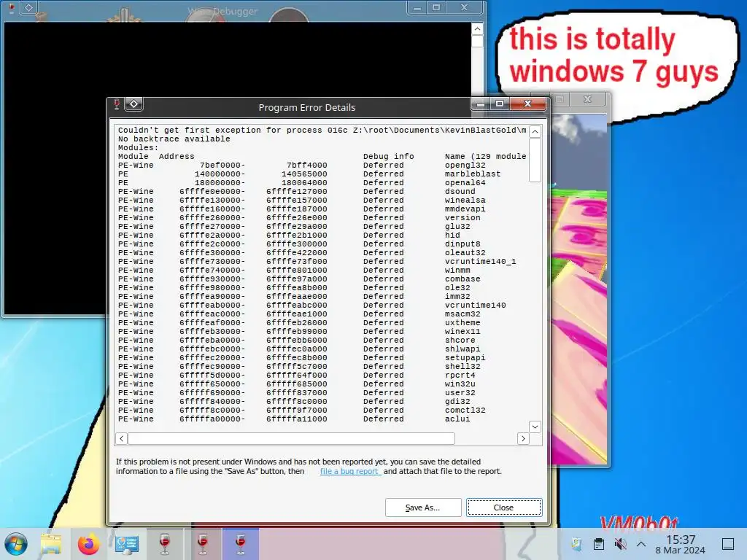The height and width of the screenshot is (560, 747).
Task: Click the marbleblast module name
Action: coord(473,174)
